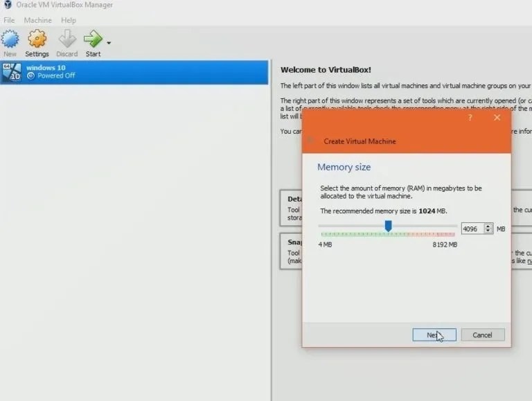
Task: Click the recommended memory '1024' value
Action: (x=427, y=211)
